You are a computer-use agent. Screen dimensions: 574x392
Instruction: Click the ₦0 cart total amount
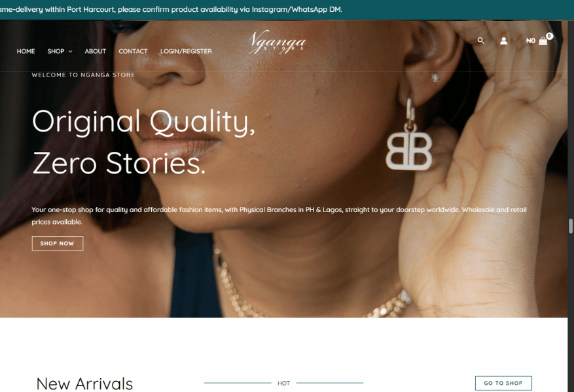[x=530, y=41]
